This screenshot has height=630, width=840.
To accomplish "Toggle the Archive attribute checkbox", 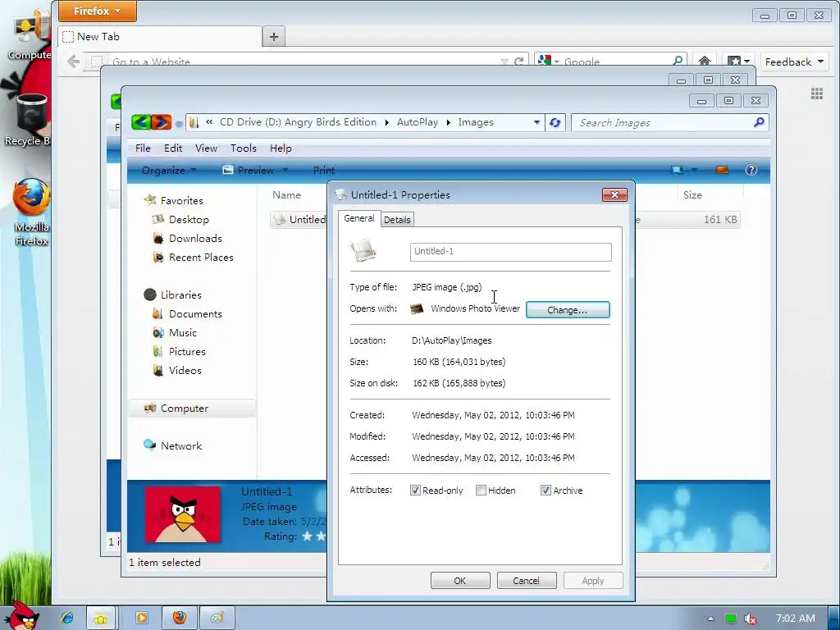I will 546,491.
